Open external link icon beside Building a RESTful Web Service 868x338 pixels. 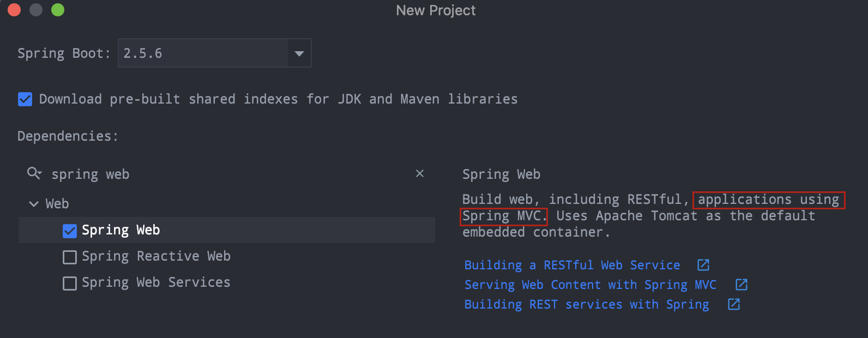[x=703, y=265]
